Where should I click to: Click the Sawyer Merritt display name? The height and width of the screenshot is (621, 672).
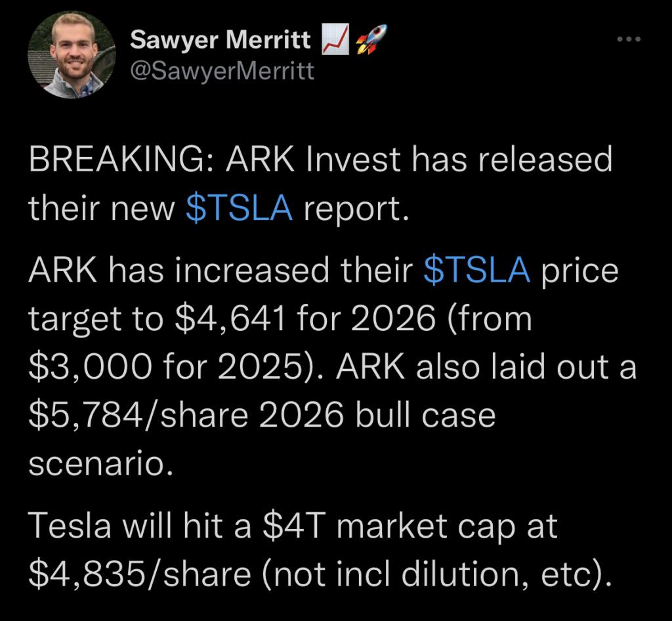click(x=220, y=39)
